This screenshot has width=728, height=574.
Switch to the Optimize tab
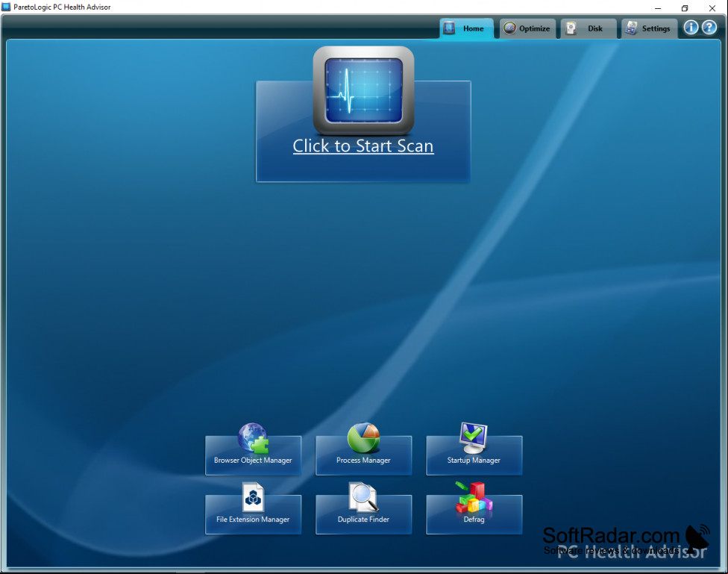pyautogui.click(x=527, y=28)
